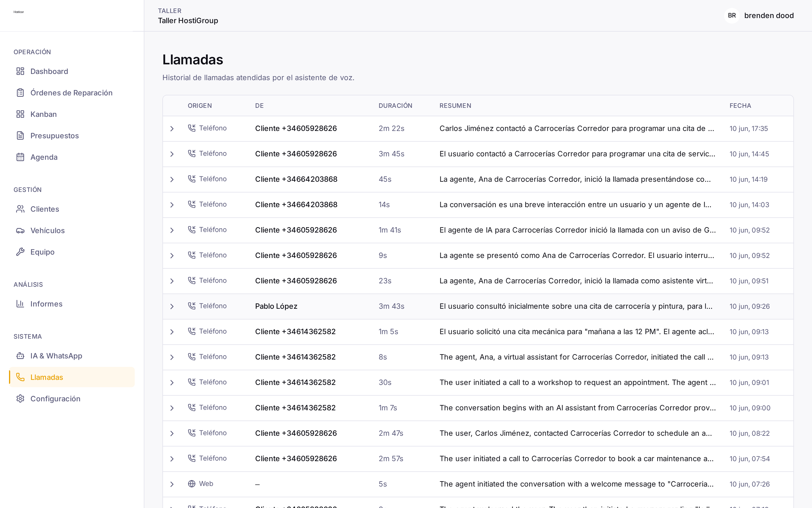Open the Kanban section
The width and height of the screenshot is (812, 508).
[x=72, y=114]
